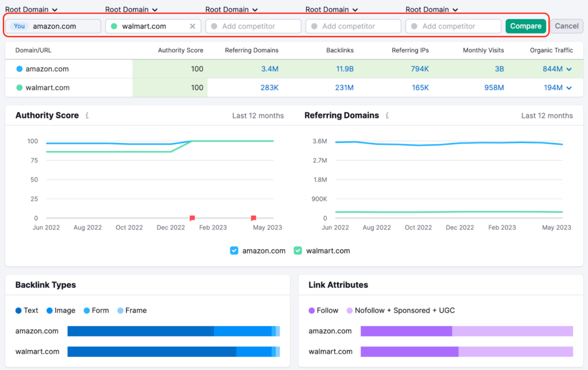Open walmart.com Referring Domains 283K link
The height and width of the screenshot is (370, 588).
270,88
